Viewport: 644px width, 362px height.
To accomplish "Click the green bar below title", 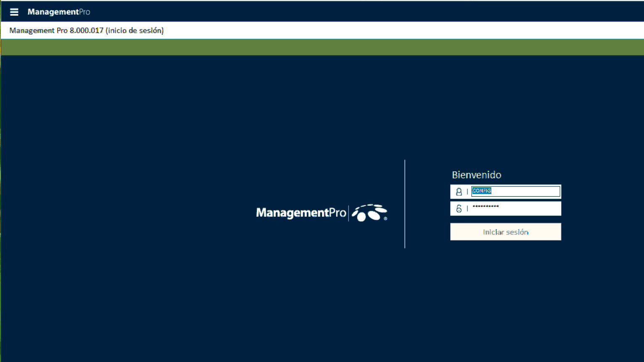I will tap(322, 47).
